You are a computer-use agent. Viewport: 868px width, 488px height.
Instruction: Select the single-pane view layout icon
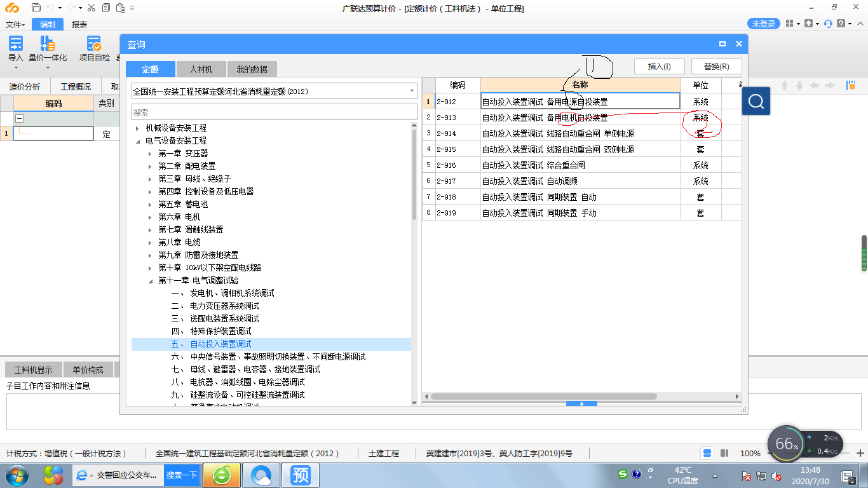[707, 453]
